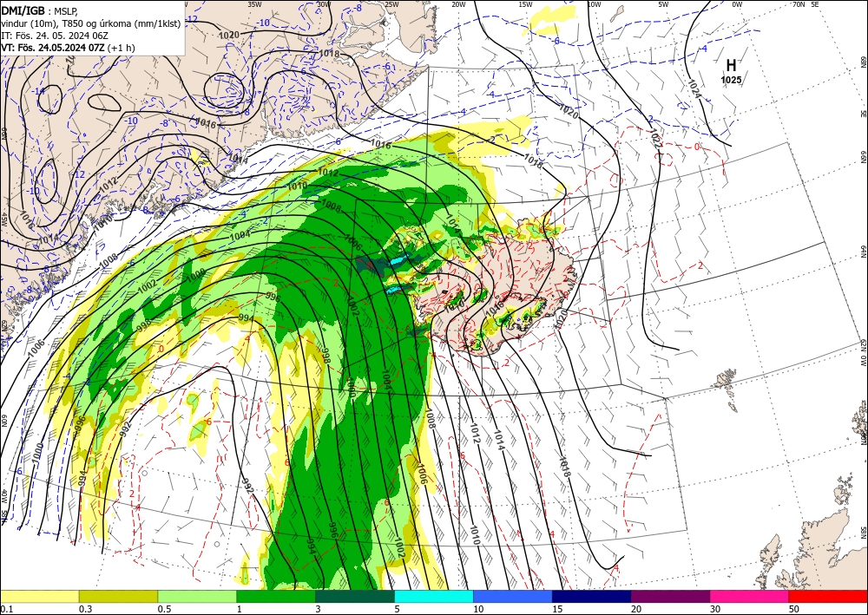Click the '20W' longitude label at top

tap(458, 4)
